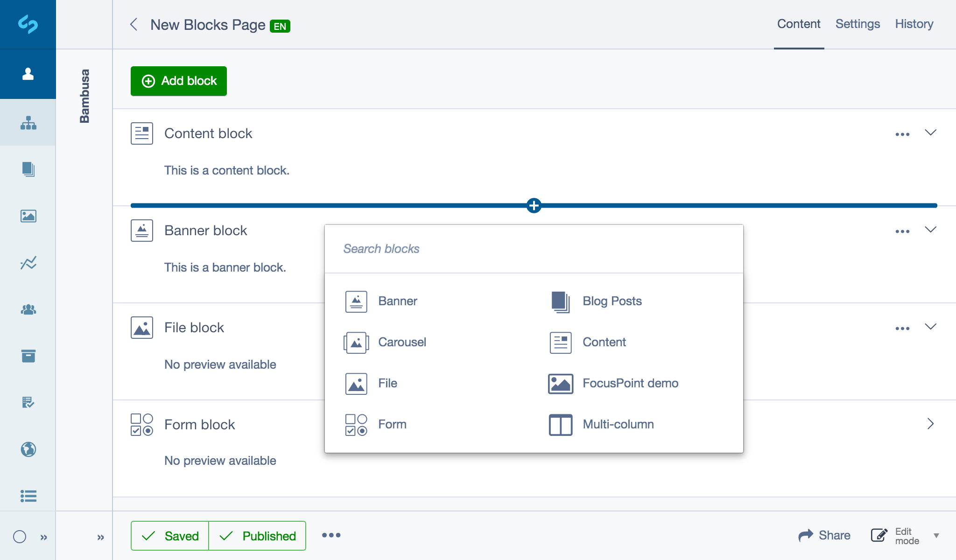The width and height of the screenshot is (956, 560).
Task: Open the analytics chart icon in sidebar
Action: (x=28, y=263)
